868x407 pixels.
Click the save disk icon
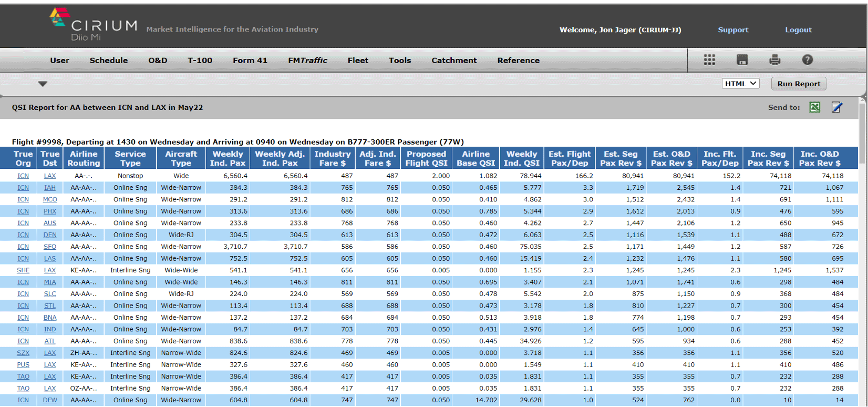[742, 60]
